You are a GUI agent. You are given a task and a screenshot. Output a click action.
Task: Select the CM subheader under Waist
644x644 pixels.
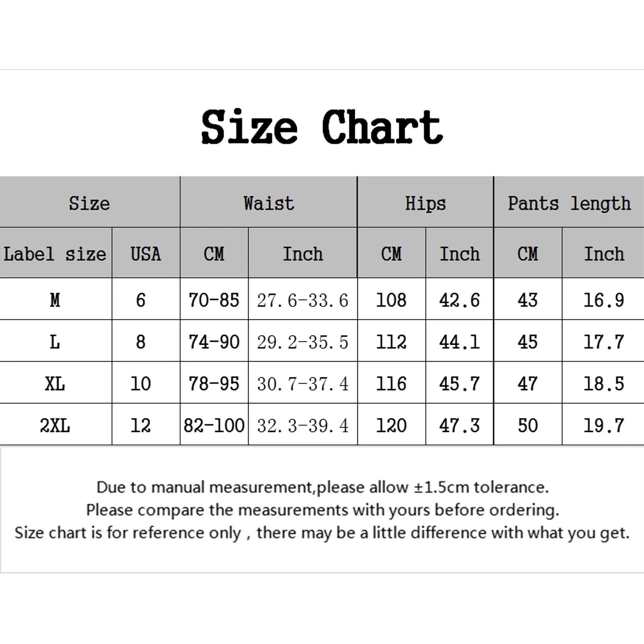click(x=214, y=254)
